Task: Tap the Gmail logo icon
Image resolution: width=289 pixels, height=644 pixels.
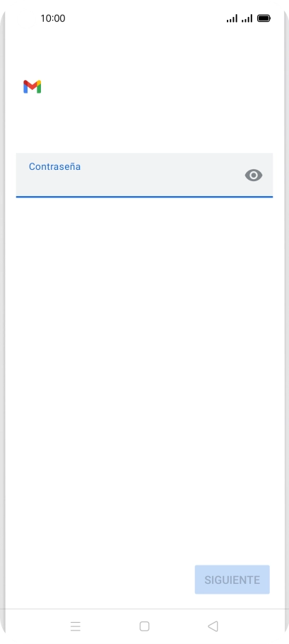Action: [x=32, y=86]
